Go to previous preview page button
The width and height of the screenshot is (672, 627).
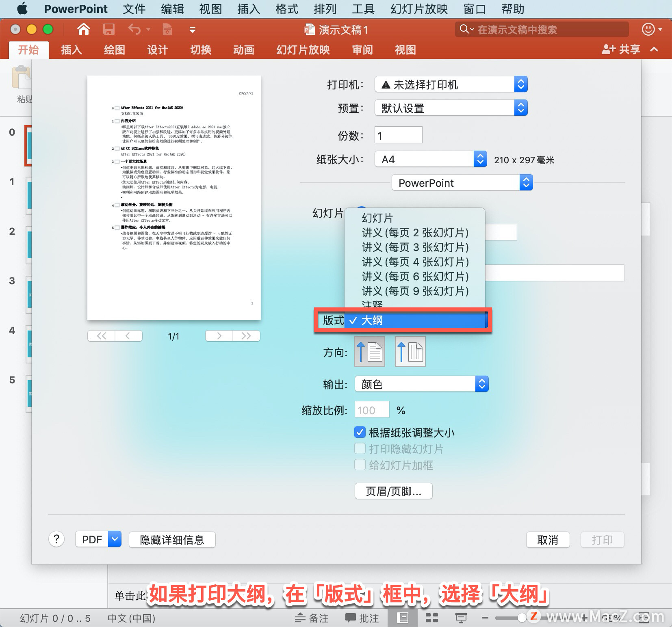[128, 336]
